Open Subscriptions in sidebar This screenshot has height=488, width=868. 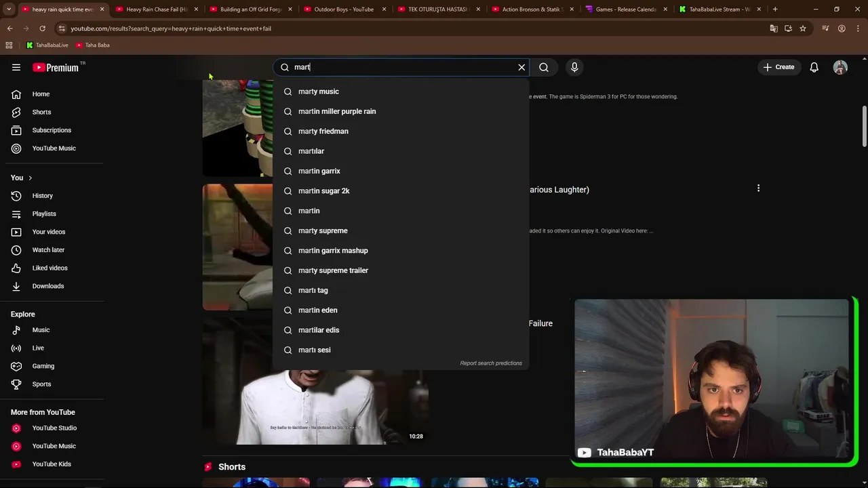[x=52, y=130]
